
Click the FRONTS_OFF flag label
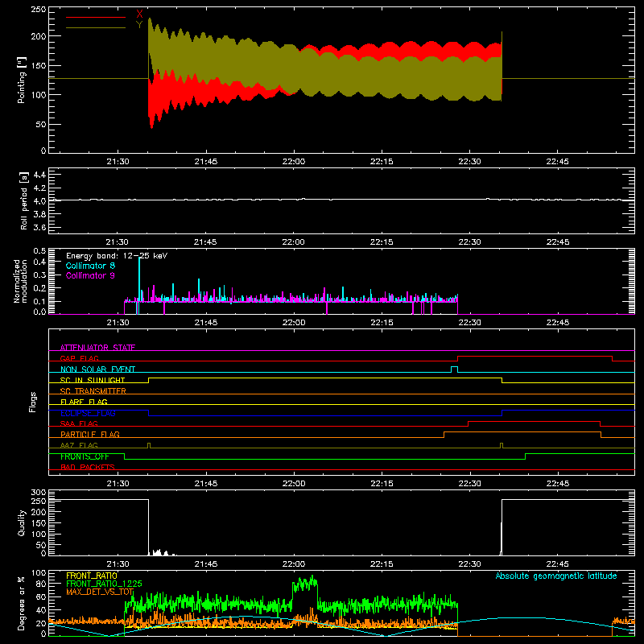point(85,456)
